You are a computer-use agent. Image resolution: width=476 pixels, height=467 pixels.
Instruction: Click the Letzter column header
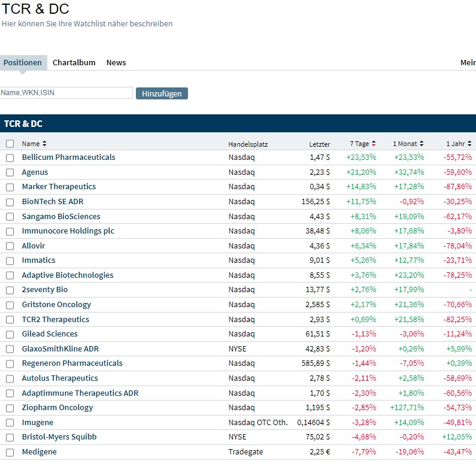pos(319,144)
